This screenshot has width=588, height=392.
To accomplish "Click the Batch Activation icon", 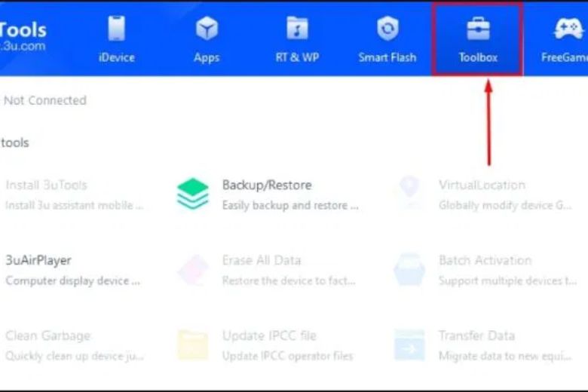I will 409,269.
